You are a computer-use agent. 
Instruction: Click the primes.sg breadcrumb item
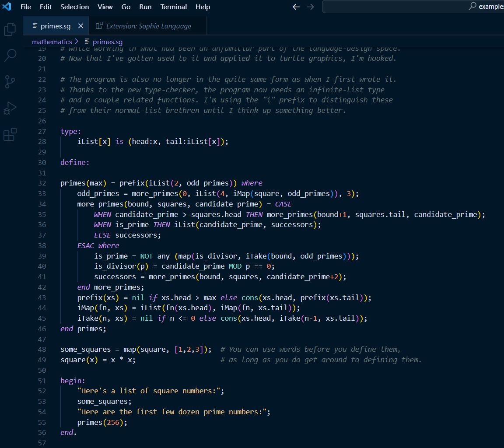(107, 41)
